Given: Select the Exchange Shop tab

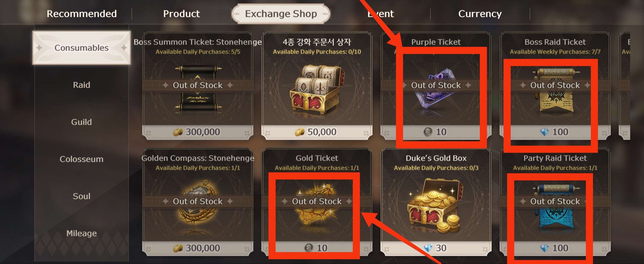Looking at the screenshot, I should (x=281, y=14).
